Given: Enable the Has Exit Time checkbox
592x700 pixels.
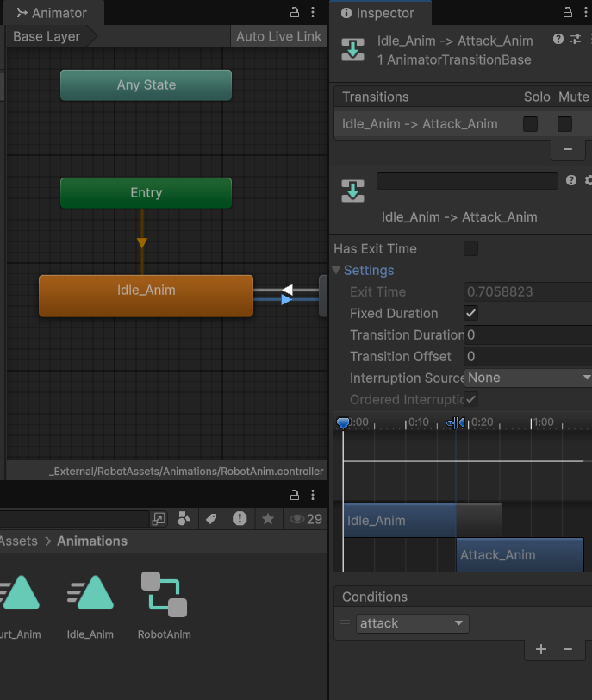Looking at the screenshot, I should (x=470, y=249).
